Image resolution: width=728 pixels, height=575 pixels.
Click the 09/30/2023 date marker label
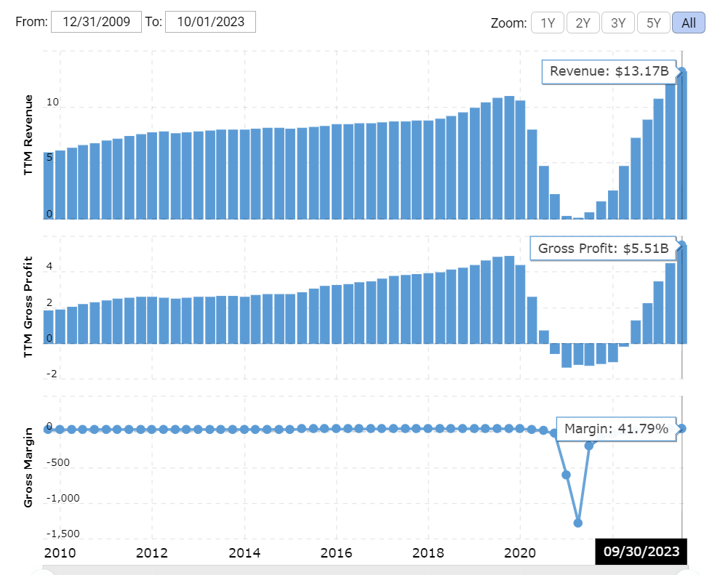(640, 552)
